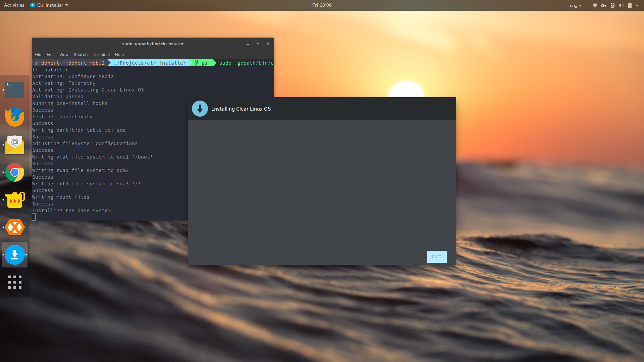Screen dimensions: 644x362
Task: Click line Activating: Configure Media
Action: coord(73,76)
